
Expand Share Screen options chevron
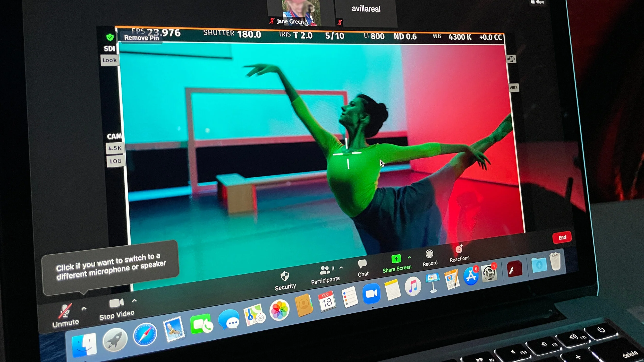(409, 257)
